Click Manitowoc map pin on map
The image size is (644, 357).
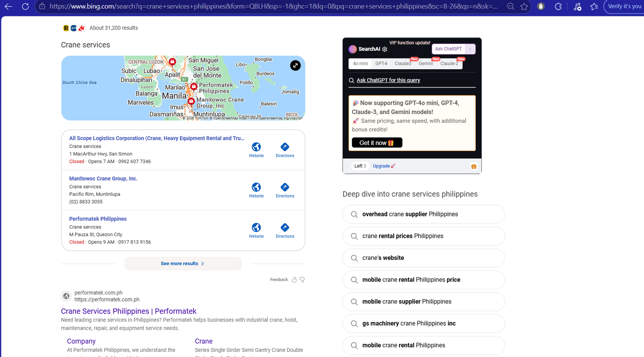(x=191, y=101)
